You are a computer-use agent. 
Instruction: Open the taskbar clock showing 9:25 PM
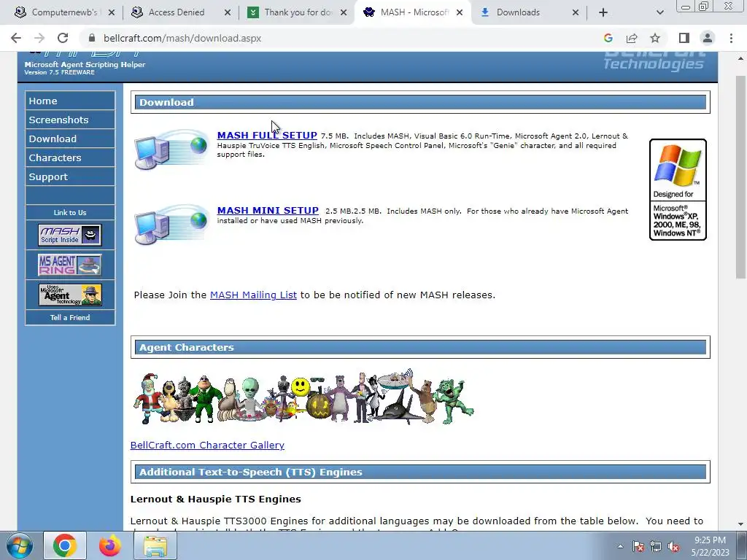[x=711, y=546]
